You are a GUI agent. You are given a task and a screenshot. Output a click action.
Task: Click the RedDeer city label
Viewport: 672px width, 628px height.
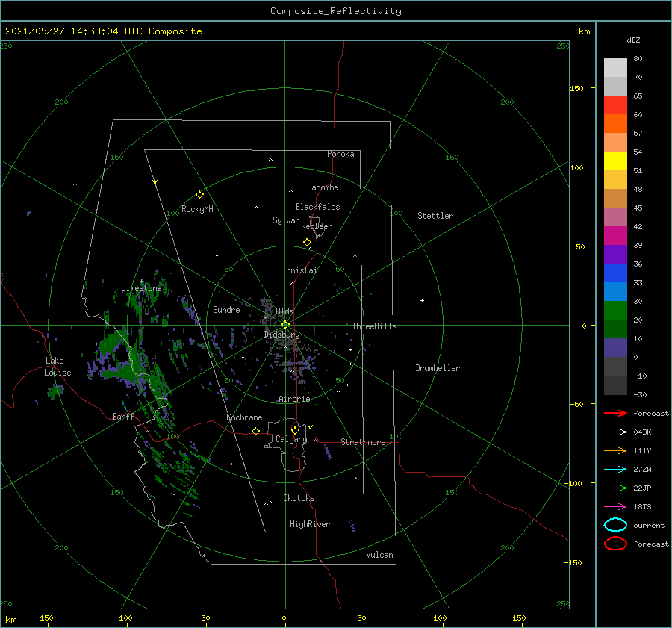(317, 226)
